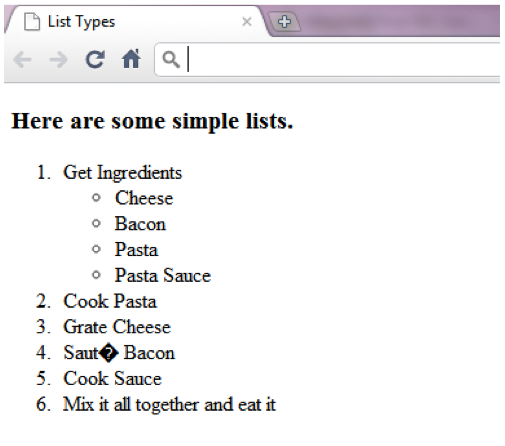Click the 'Get Ingredients' list item
505x446 pixels.
coord(123,173)
